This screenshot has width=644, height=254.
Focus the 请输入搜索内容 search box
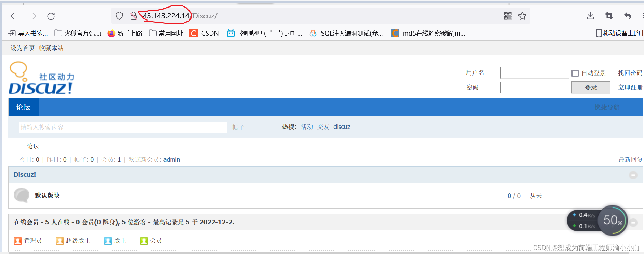click(122, 127)
